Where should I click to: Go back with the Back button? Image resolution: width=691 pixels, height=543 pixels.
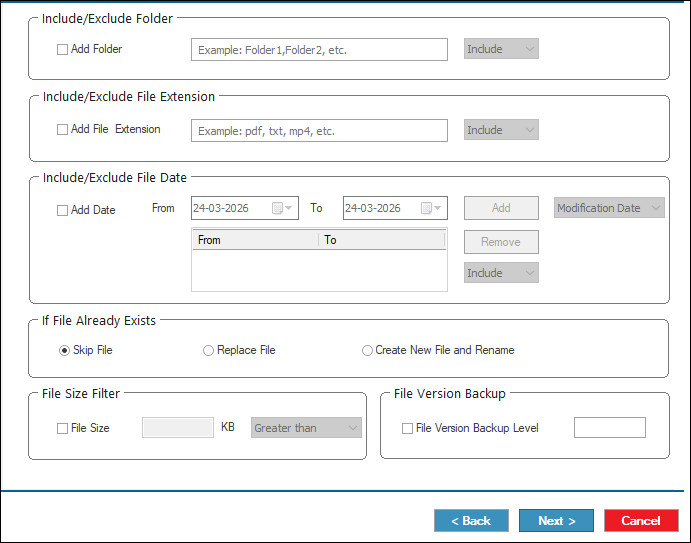471,521
